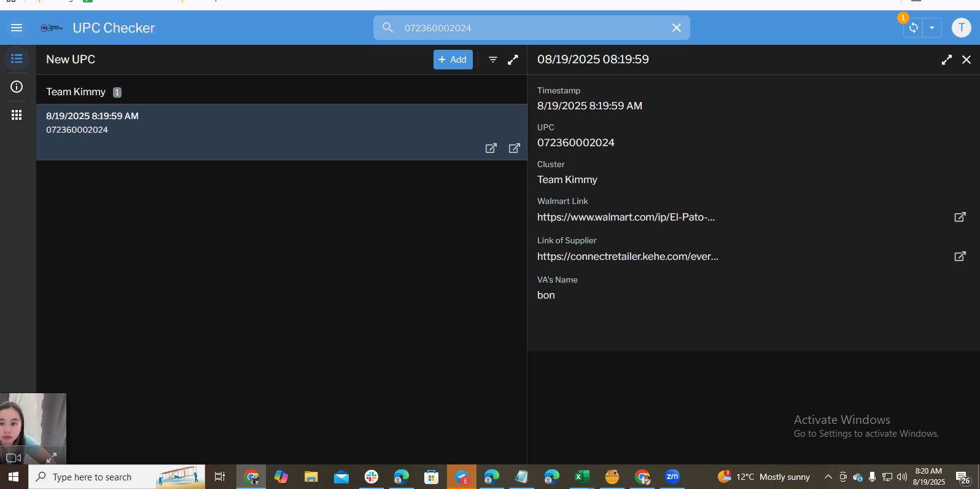Select the list view sidebar icon
Image resolution: width=980 pixels, height=489 pixels.
click(x=17, y=59)
